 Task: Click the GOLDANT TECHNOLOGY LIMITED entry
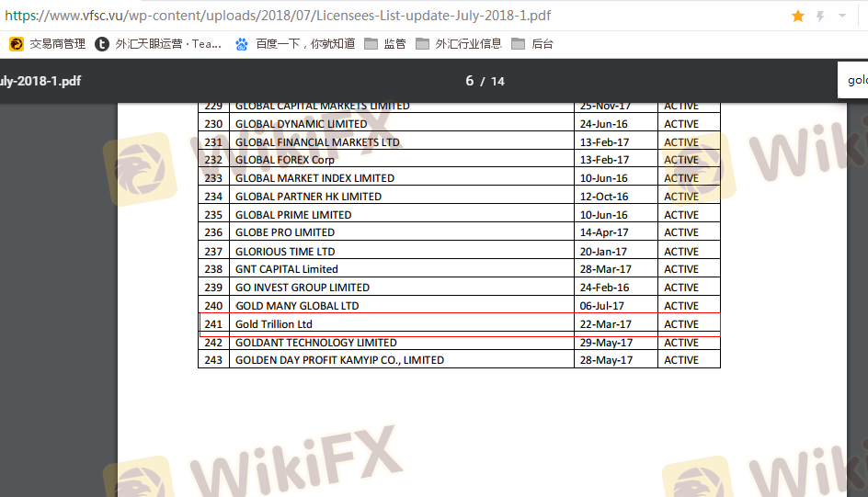(x=316, y=343)
